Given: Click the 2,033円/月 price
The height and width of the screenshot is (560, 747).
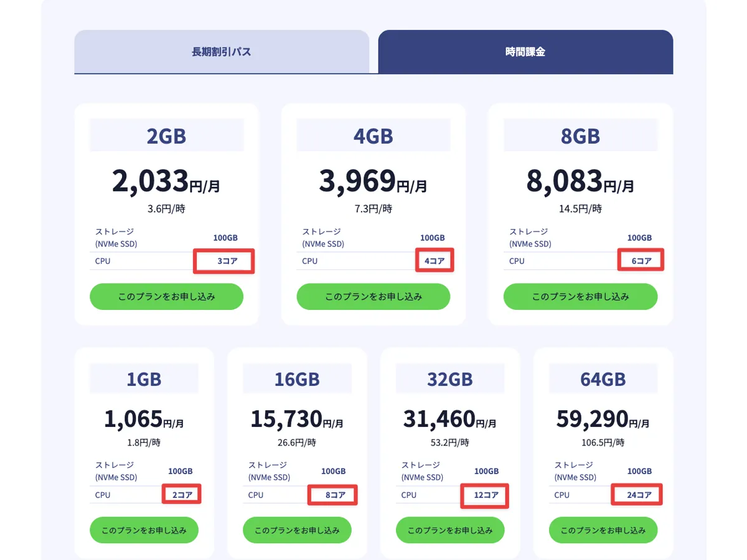Looking at the screenshot, I should click(x=166, y=181).
